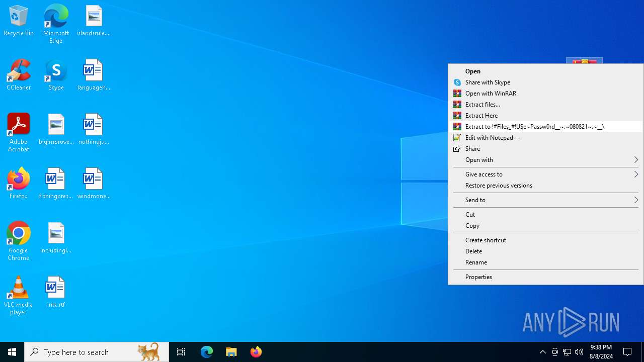Select the bigimprove image file icon
This screenshot has height=362, width=644.
[x=56, y=129]
